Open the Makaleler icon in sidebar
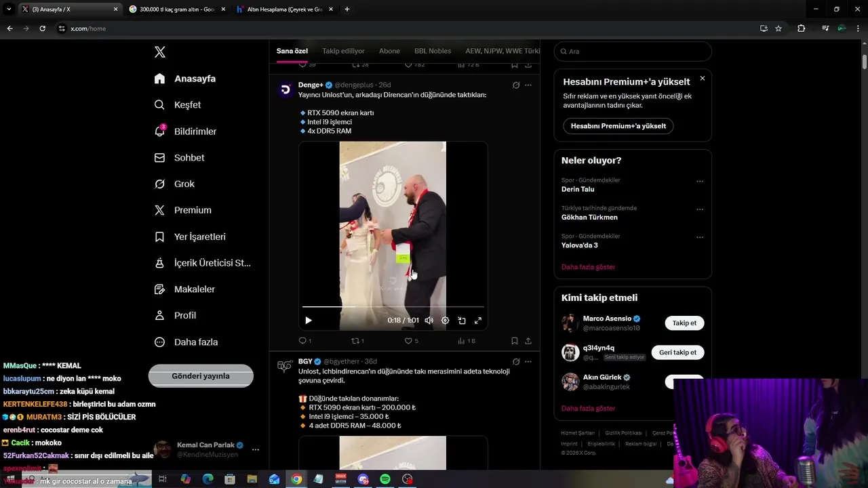The width and height of the screenshot is (868, 488). 159,289
